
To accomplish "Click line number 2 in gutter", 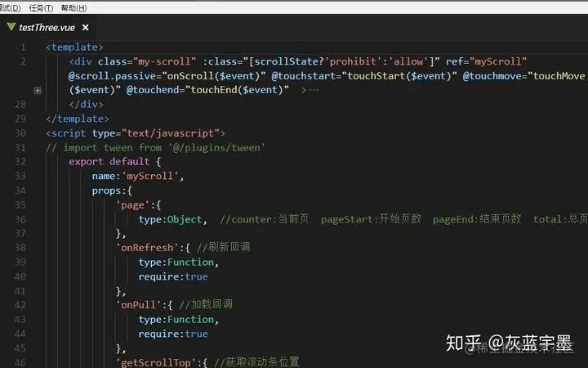I will click(23, 61).
